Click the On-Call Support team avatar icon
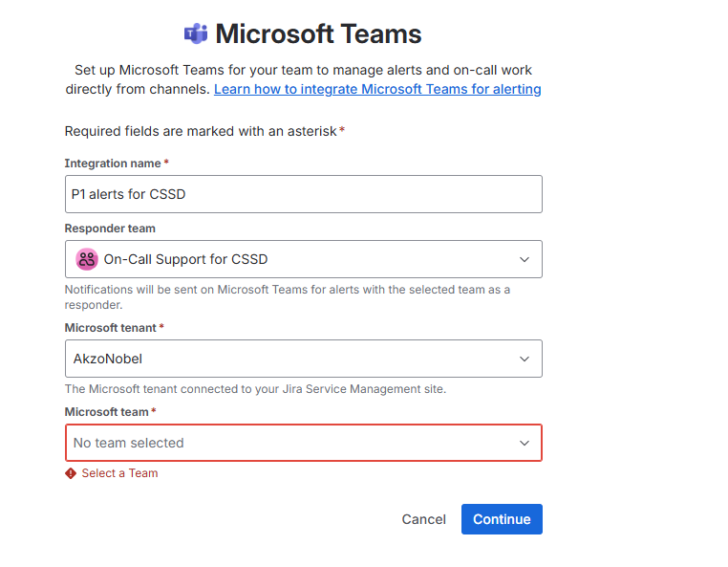This screenshot has width=728, height=567. [87, 259]
